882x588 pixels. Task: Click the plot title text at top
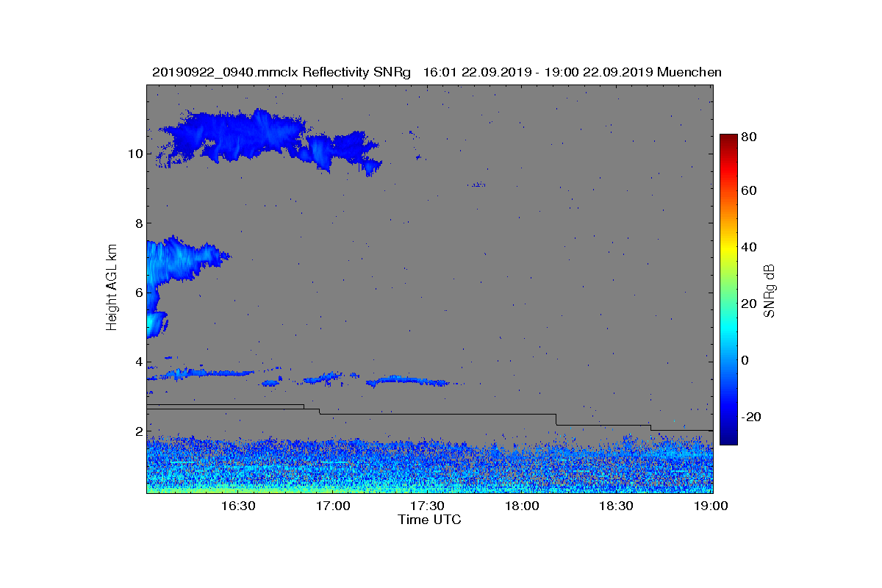437,72
